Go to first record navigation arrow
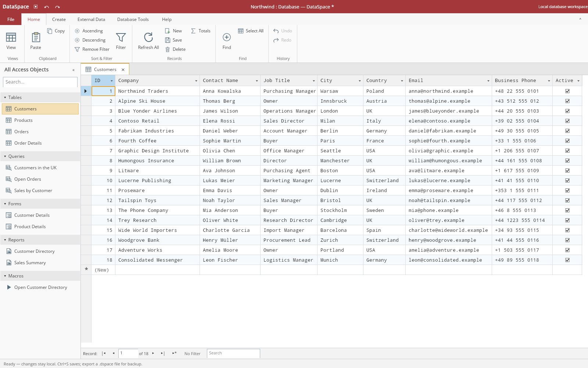The width and height of the screenshot is (588, 368). point(104,353)
